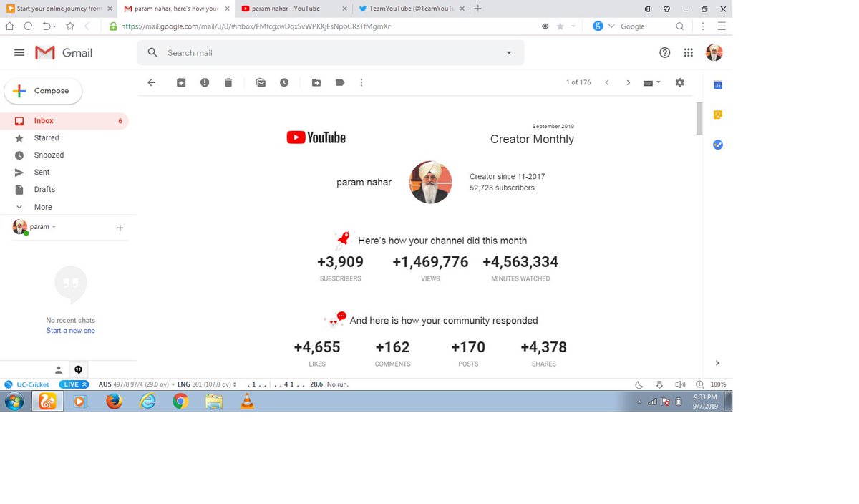This screenshot has width=859, height=504.
Task: Open the Sent folder
Action: click(x=64, y=173)
